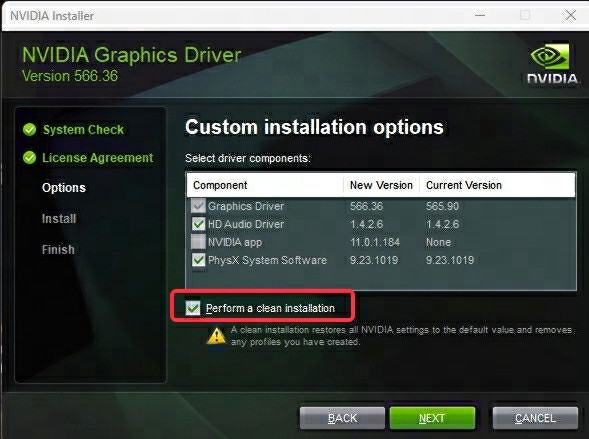Screen dimensions: 589x439
Task: Proceed with the green NEXT button
Action: click(432, 418)
